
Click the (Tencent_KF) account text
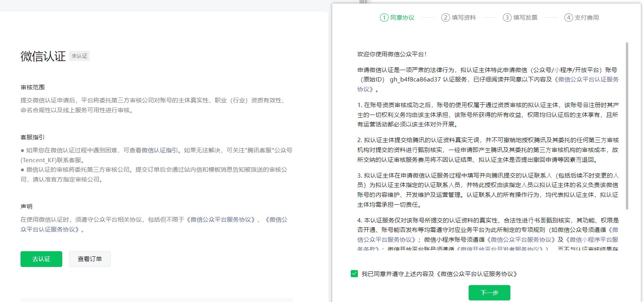(39, 160)
